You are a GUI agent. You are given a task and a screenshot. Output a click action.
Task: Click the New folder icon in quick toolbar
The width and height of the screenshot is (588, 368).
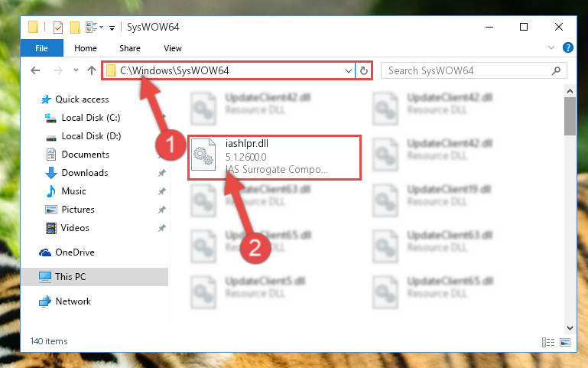click(75, 28)
